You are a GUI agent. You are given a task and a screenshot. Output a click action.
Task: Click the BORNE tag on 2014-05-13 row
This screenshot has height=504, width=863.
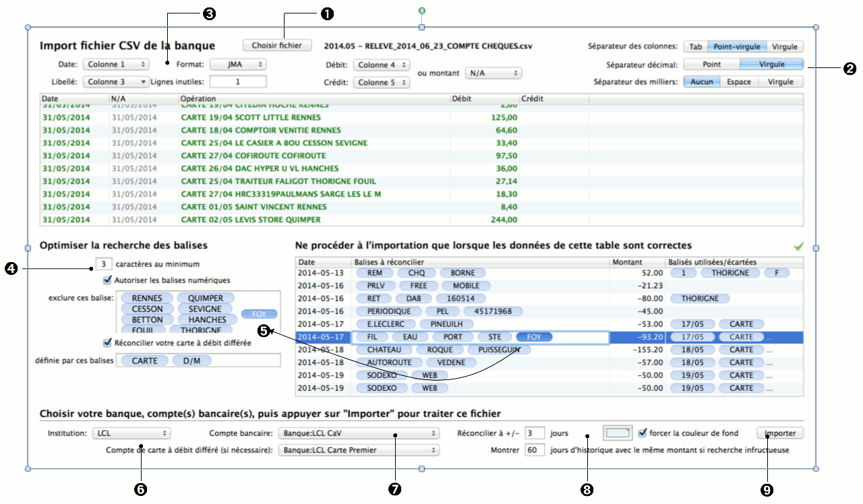coord(463,273)
